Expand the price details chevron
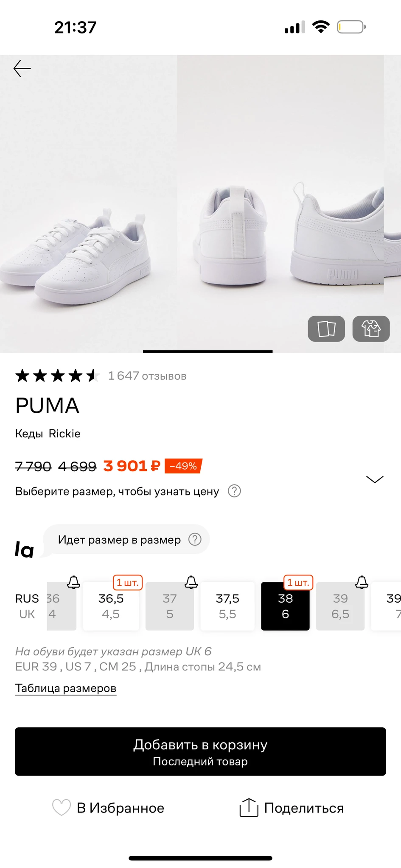401x868 pixels. click(x=374, y=479)
